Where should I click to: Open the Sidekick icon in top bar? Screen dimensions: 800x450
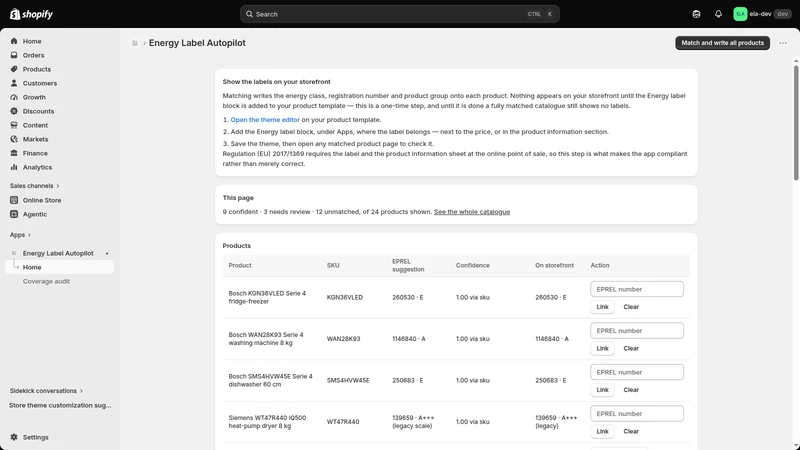coord(696,14)
